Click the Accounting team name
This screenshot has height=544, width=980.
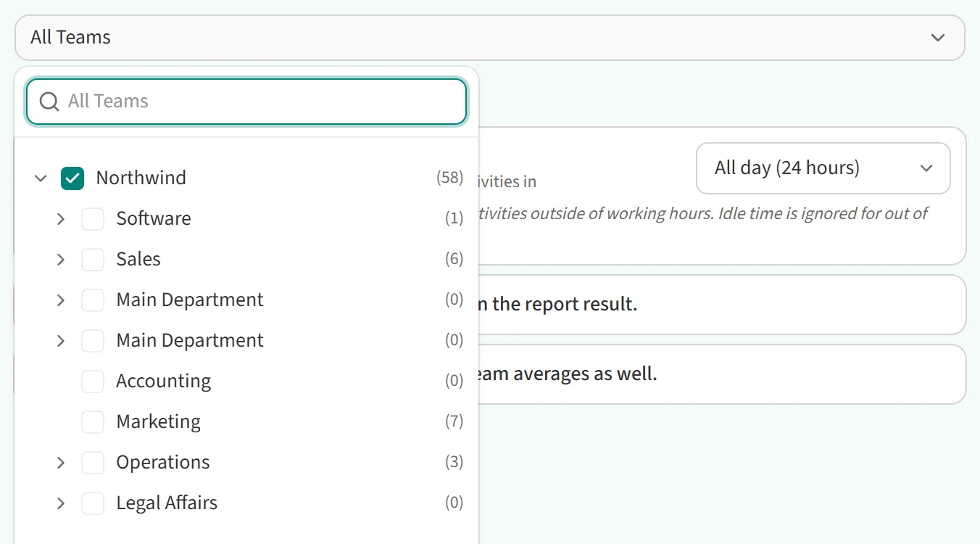coord(164,381)
